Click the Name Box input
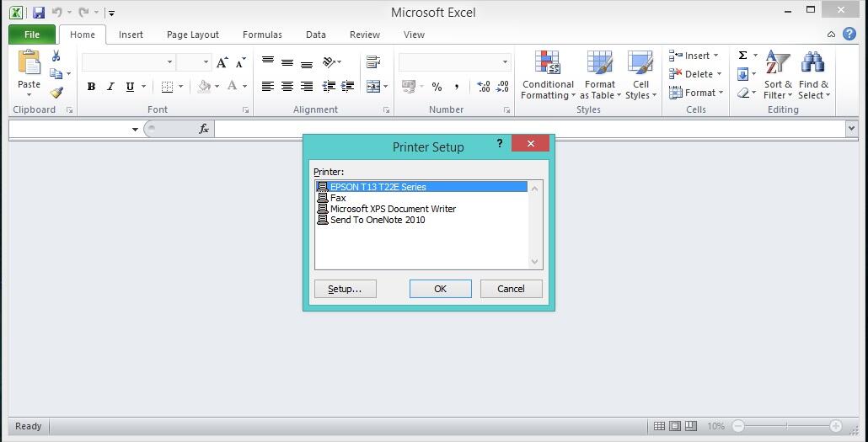The height and width of the screenshot is (442, 868). (68, 129)
